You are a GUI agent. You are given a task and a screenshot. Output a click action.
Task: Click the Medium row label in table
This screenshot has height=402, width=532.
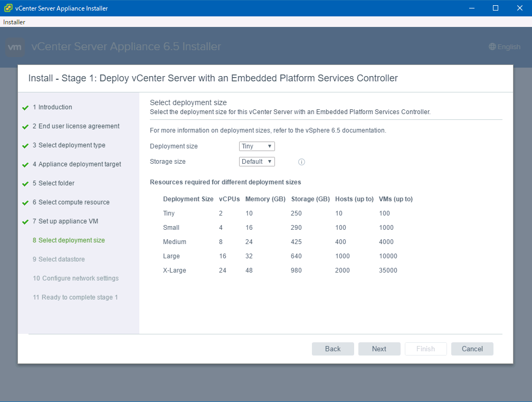[x=174, y=242]
